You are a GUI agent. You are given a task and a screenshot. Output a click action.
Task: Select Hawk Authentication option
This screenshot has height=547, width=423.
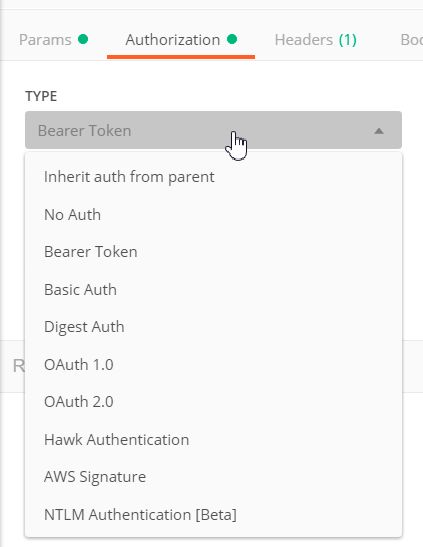tap(213, 440)
